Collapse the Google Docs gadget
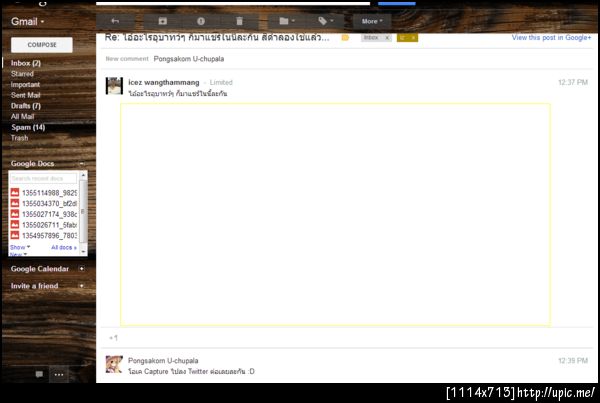 tap(82, 163)
